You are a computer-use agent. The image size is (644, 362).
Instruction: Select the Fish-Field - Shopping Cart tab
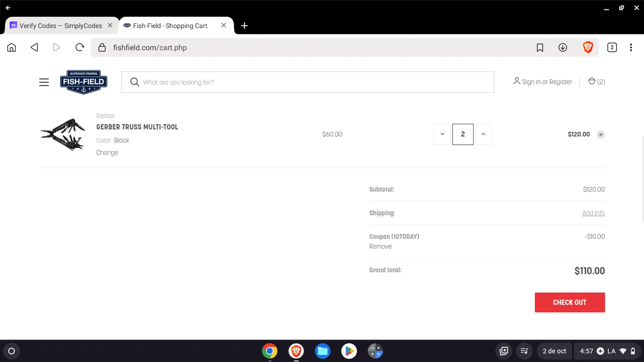pos(170,26)
